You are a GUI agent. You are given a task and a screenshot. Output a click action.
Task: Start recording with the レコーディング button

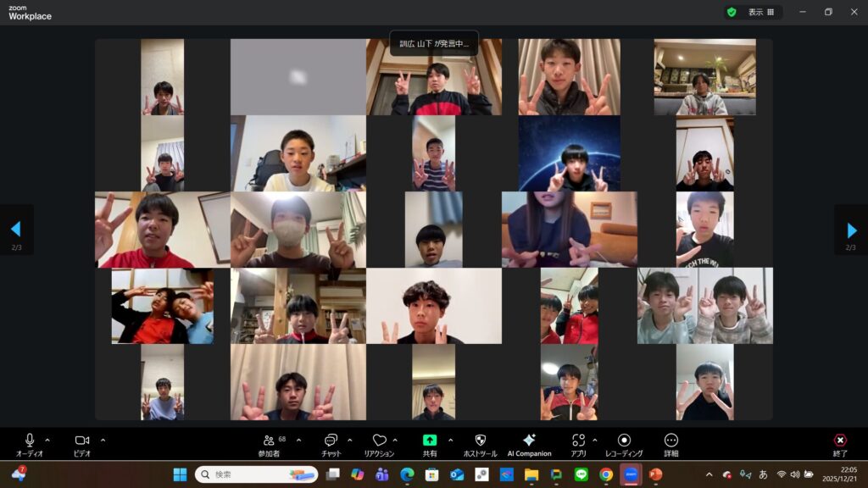point(624,441)
